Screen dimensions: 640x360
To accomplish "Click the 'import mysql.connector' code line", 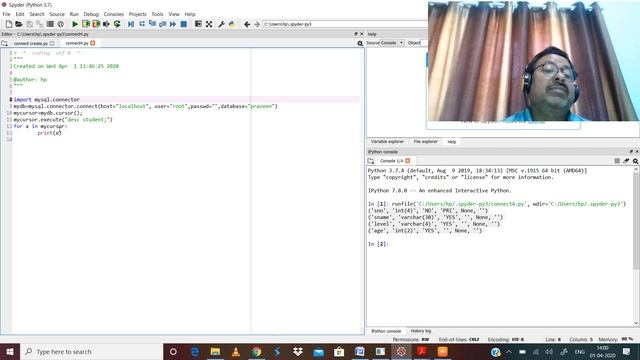I will click(x=47, y=100).
